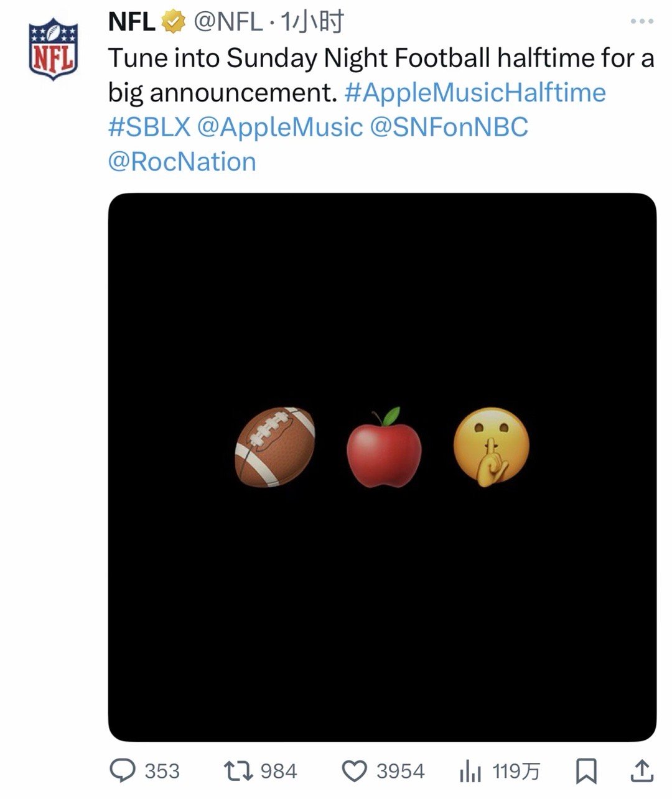Viewport: 672px width, 799px height.
Task: Tap the football emoji in image
Action: click(274, 446)
